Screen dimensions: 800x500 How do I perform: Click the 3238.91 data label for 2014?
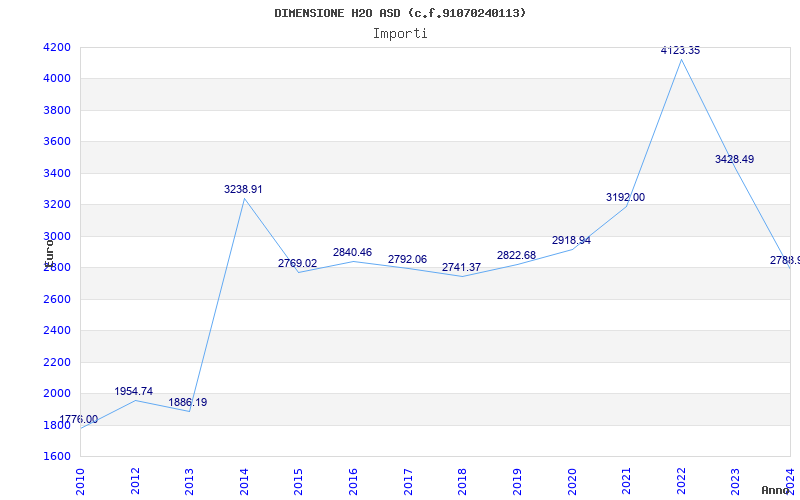(243, 189)
